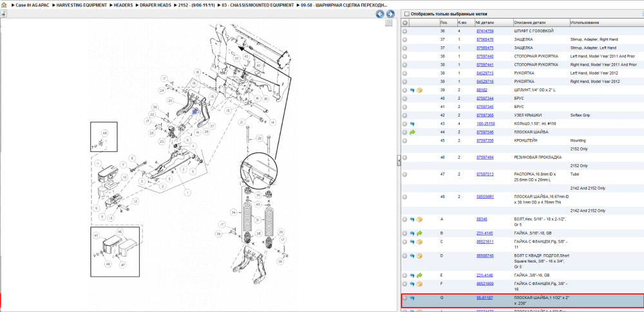Open the 03 - CHASSIS/MOUNTED EQUIPMENT breadcrumb
The height and width of the screenshot is (312, 644).
258,5
